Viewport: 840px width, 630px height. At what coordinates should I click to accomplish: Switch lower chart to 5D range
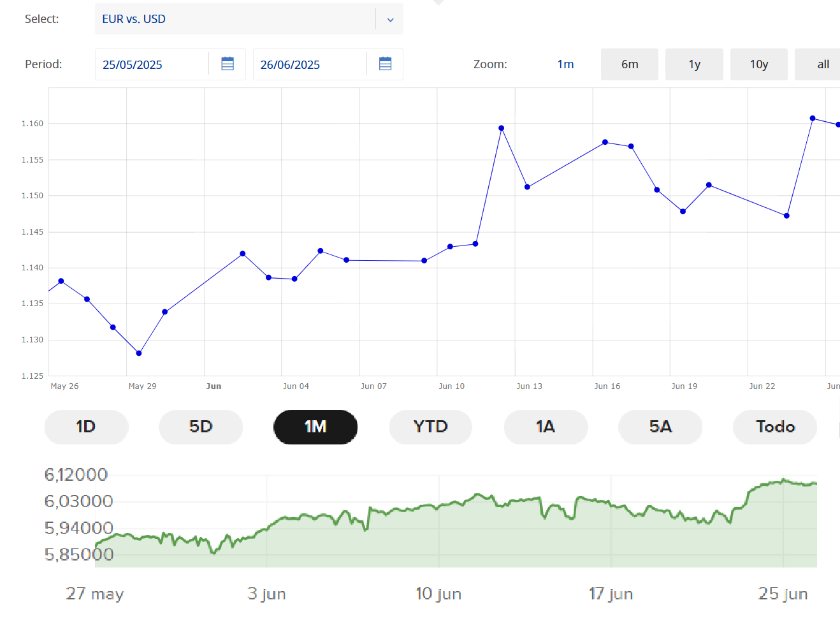[201, 427]
